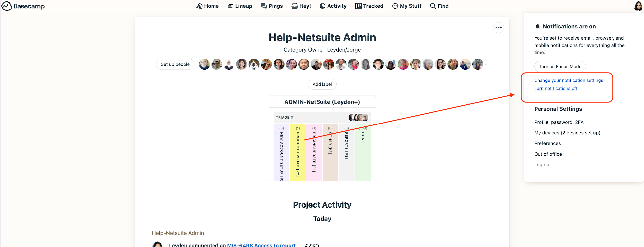This screenshot has width=644, height=247.
Task: Open the Tracked cards view
Action: [369, 6]
